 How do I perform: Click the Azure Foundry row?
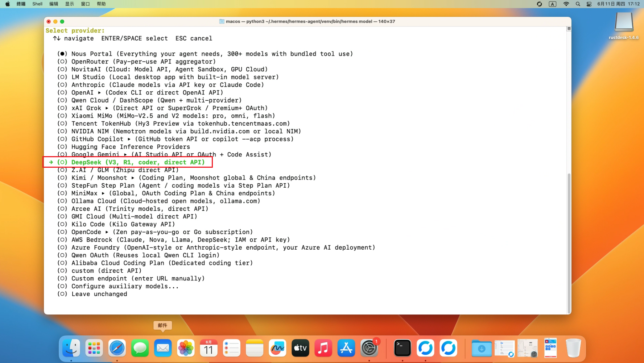click(216, 247)
